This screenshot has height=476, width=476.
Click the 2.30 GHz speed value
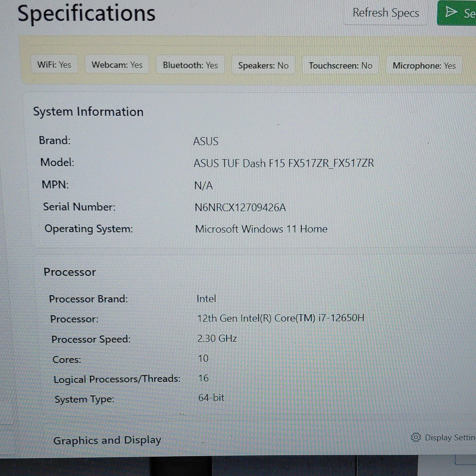pyautogui.click(x=217, y=338)
